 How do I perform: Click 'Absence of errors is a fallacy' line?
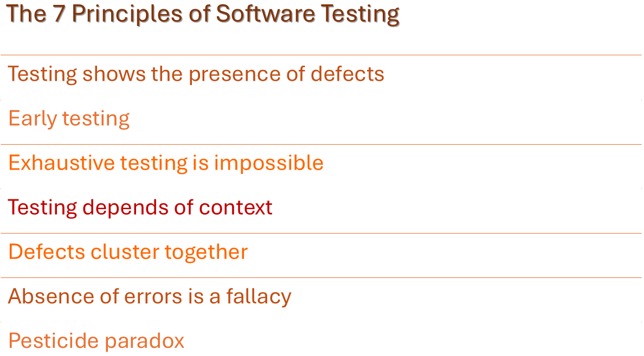150,296
